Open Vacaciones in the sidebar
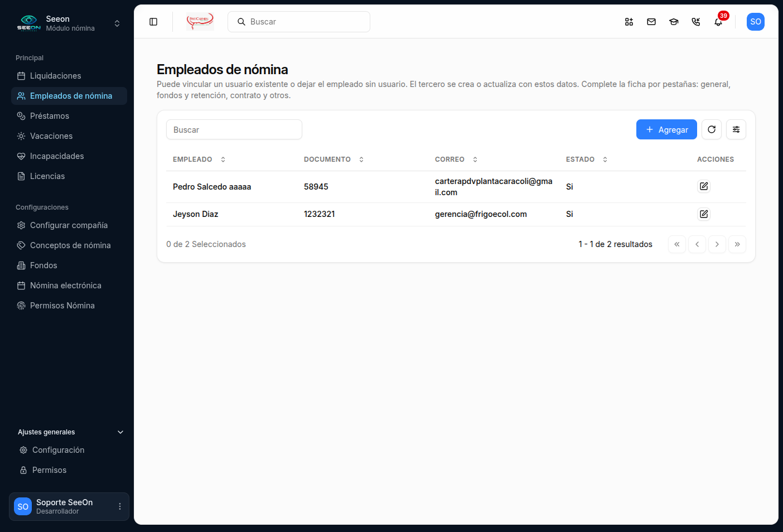 [69, 136]
